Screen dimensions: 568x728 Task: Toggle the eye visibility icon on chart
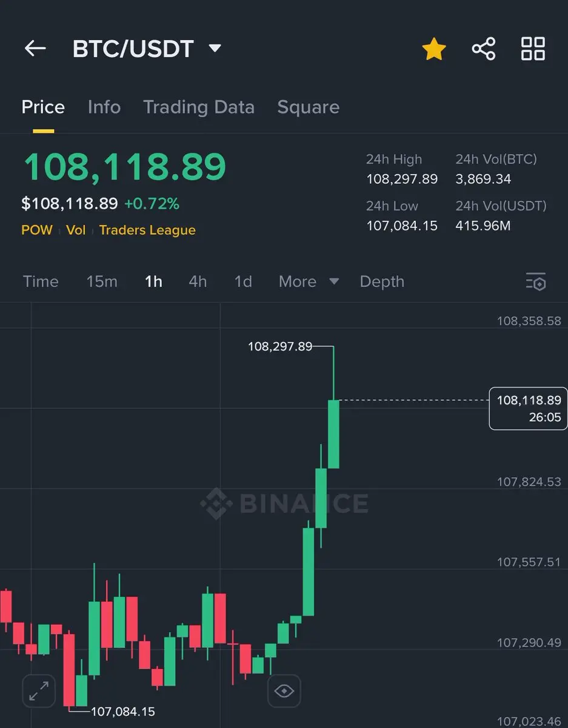(284, 690)
